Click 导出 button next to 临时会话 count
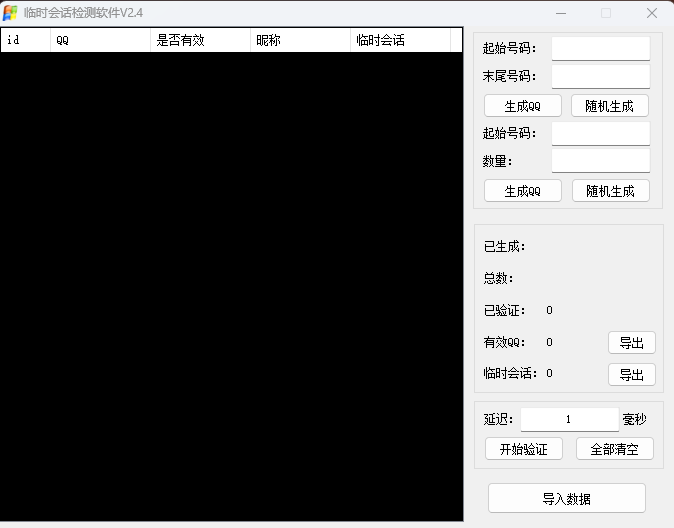 click(x=631, y=374)
